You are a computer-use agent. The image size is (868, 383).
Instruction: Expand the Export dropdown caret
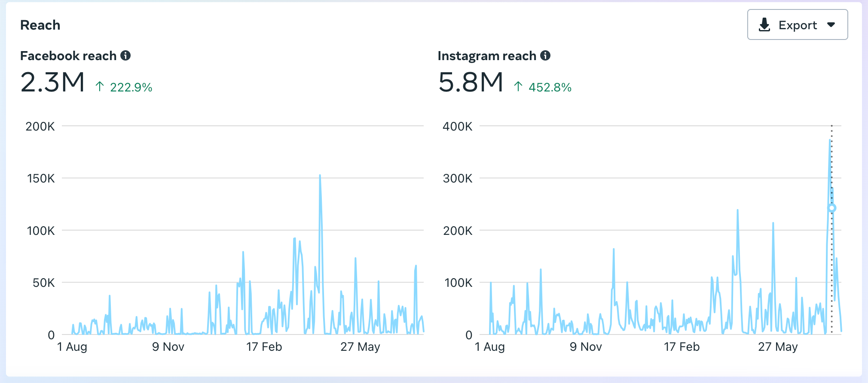pos(831,25)
